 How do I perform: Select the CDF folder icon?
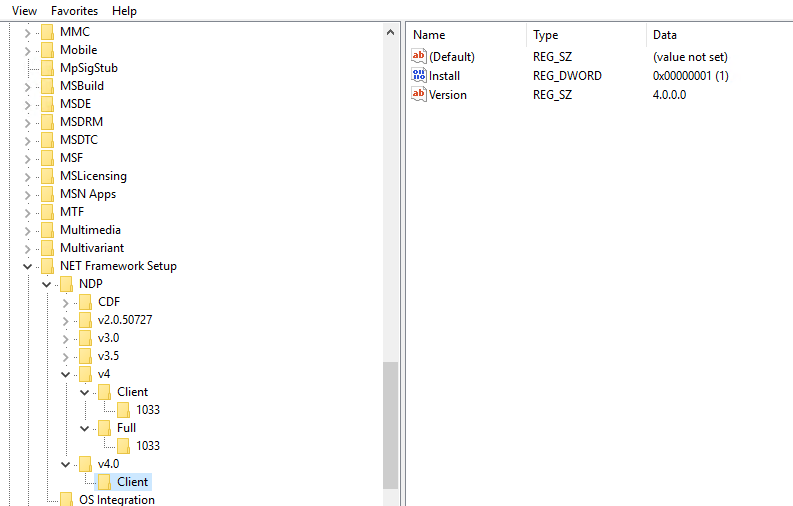85,302
